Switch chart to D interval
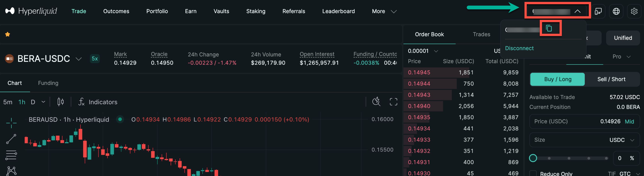This screenshot has height=176, width=644. [x=33, y=102]
